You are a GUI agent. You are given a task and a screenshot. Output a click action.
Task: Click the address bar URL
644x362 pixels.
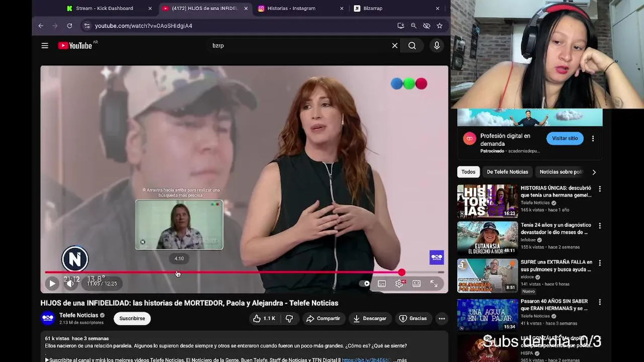(x=143, y=26)
